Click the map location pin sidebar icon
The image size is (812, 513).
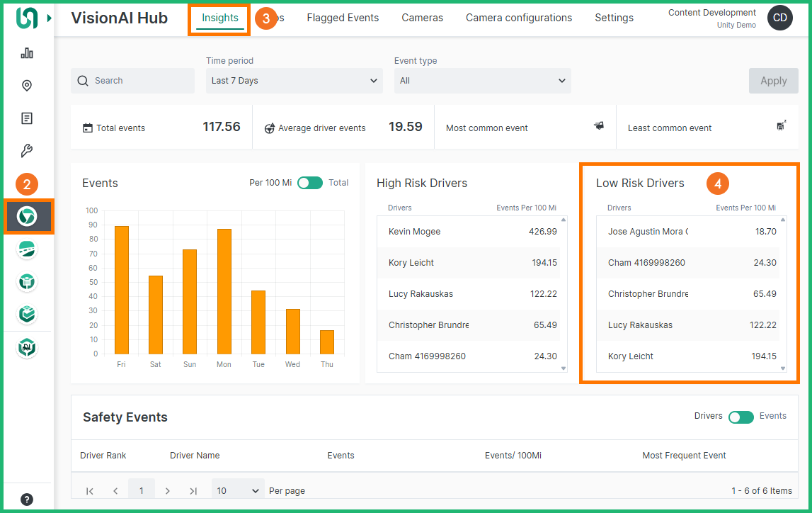point(27,86)
